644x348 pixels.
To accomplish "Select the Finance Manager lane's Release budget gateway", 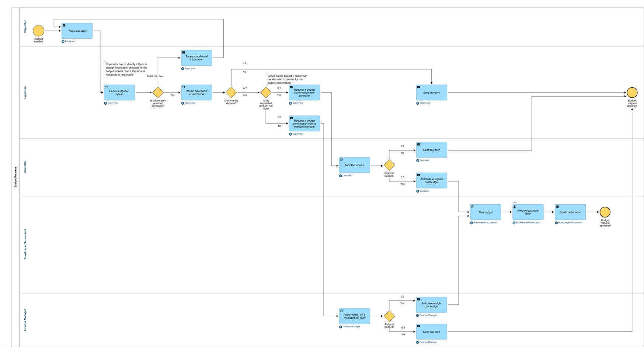I will [x=389, y=316].
